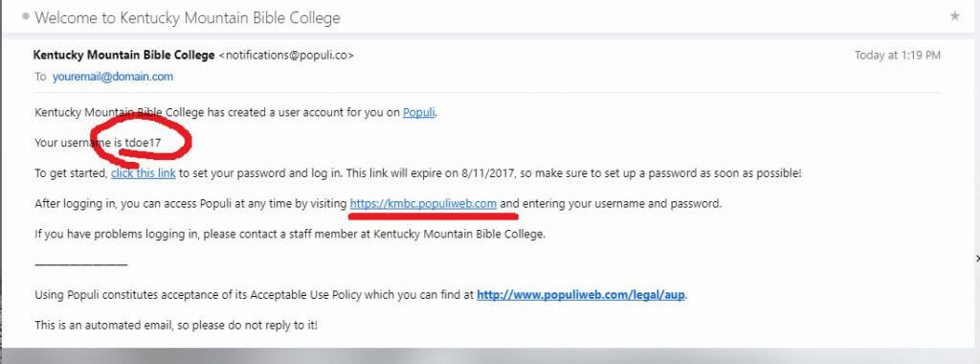Click sender name Kentucky Mountain Bible College
The width and height of the screenshot is (980, 364).
coord(123,55)
